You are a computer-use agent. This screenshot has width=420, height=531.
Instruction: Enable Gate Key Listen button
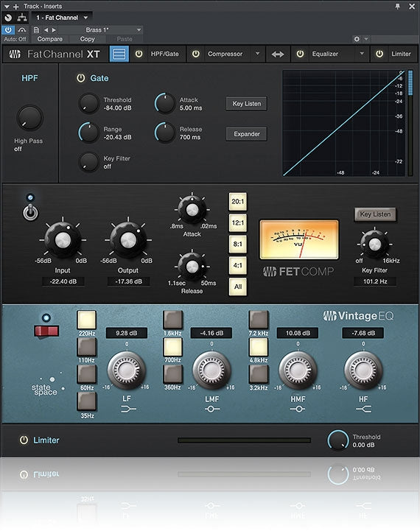pyautogui.click(x=247, y=104)
